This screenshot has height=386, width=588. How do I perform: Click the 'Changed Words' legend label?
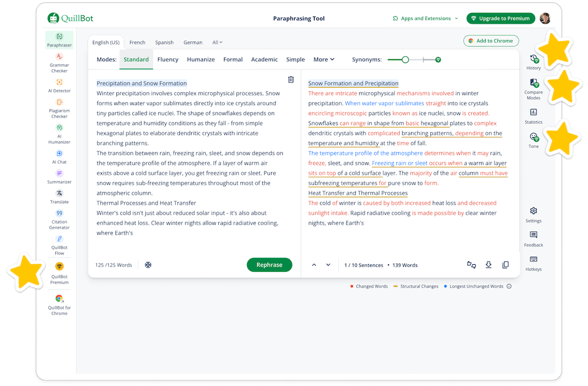click(x=372, y=286)
